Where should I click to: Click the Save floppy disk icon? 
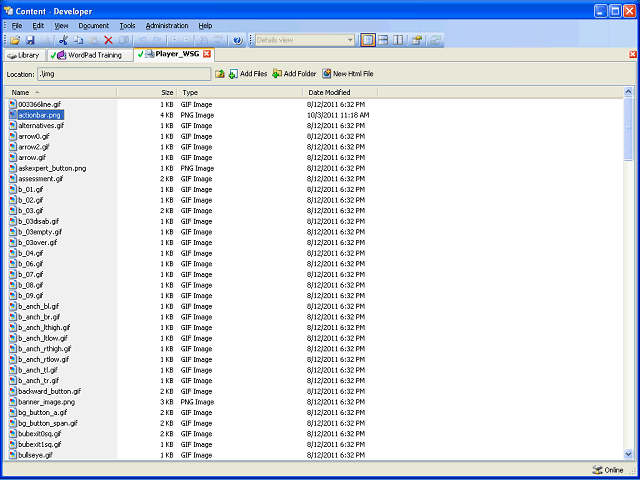[x=30, y=40]
